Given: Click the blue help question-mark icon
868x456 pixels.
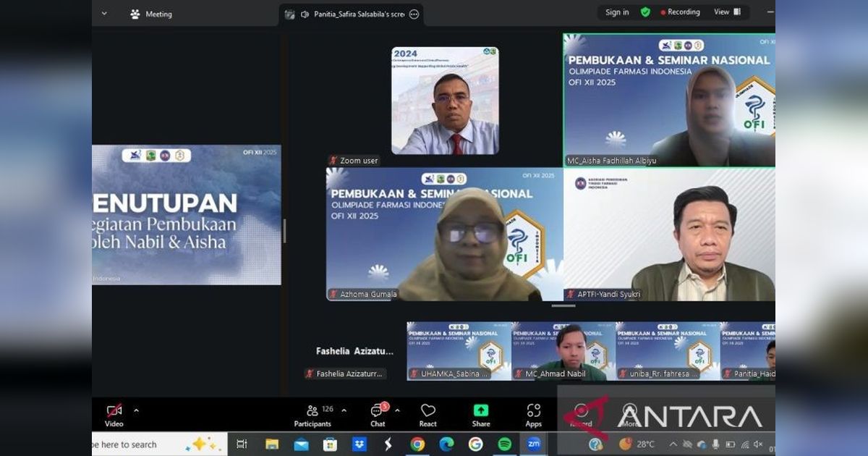Looking at the screenshot, I should tap(596, 444).
